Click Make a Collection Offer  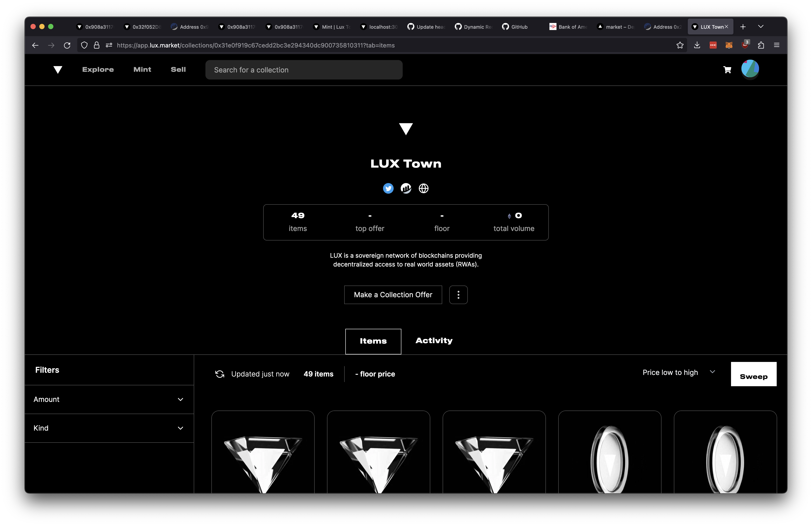coord(393,295)
